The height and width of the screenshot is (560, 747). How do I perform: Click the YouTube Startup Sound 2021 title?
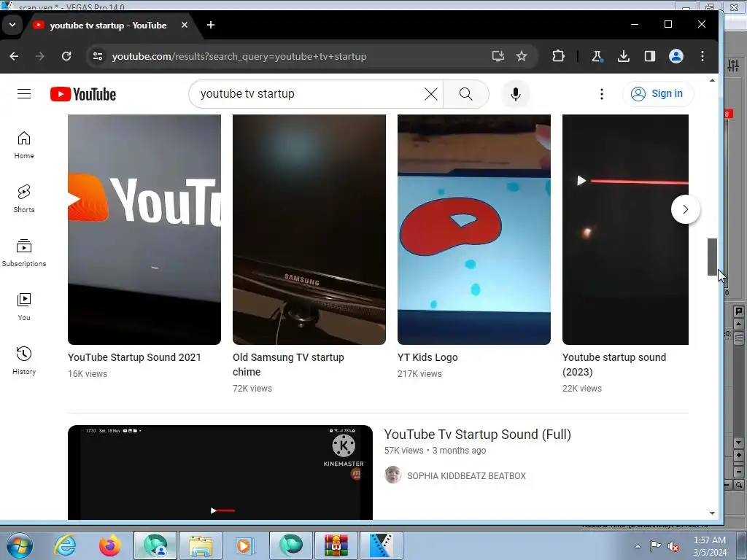(x=134, y=357)
